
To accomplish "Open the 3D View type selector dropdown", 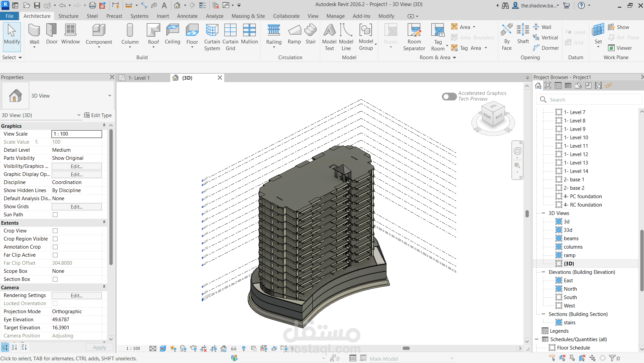I will pyautogui.click(x=109, y=96).
